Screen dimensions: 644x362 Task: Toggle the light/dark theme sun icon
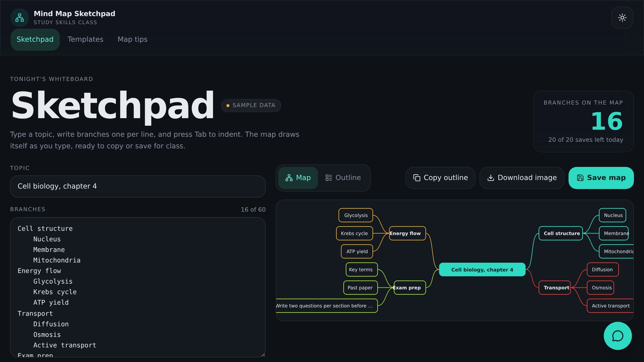pyautogui.click(x=622, y=18)
